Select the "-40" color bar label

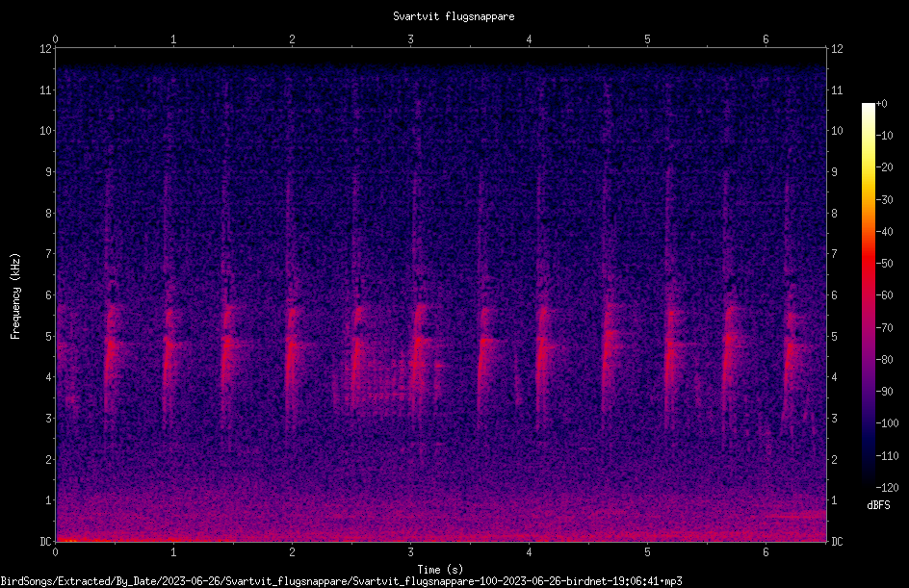[x=884, y=232]
